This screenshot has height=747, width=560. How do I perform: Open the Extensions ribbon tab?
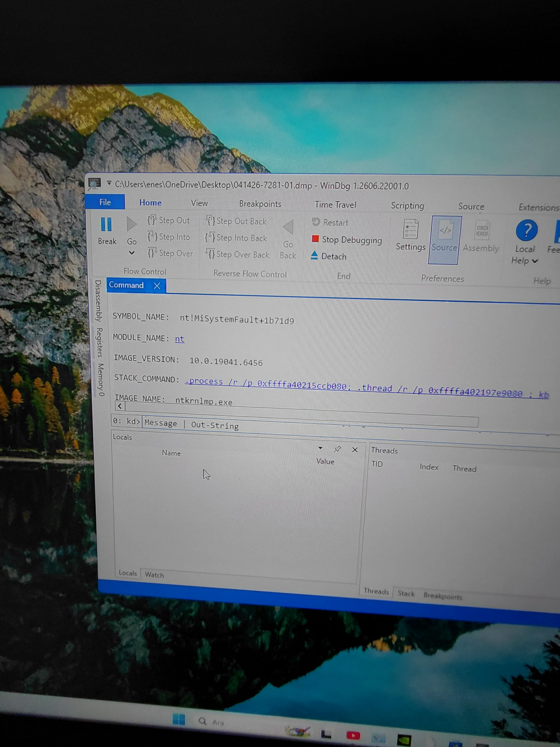point(539,207)
